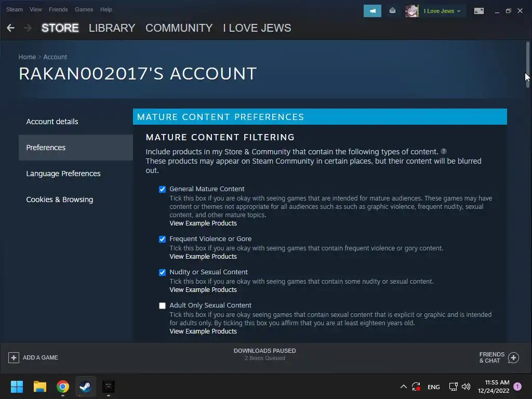Viewport: 532px width, 399px height.
Task: Open the announcements megaphone icon
Action: pos(372,11)
